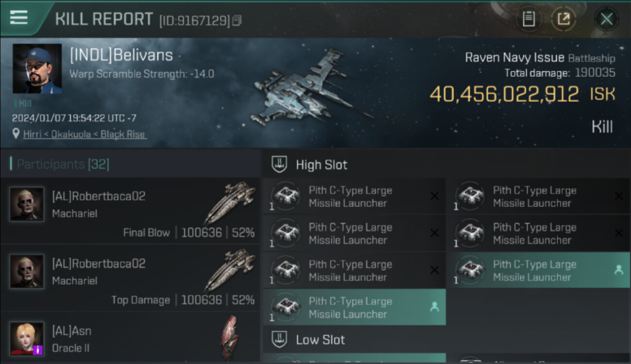Select the highlighted left-column Pith C-Type launcher
The height and width of the screenshot is (364, 631).
click(x=354, y=307)
